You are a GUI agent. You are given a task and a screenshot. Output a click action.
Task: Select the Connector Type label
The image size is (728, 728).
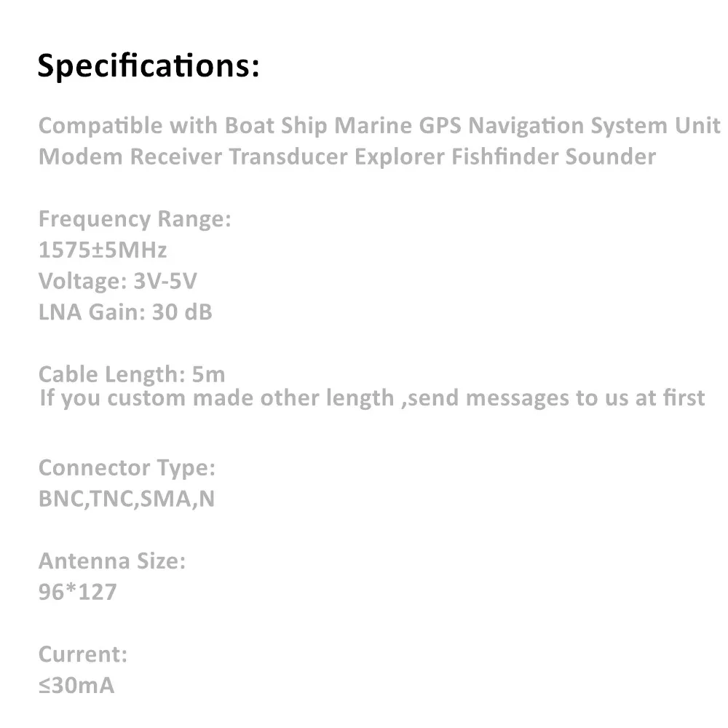pyautogui.click(x=127, y=468)
